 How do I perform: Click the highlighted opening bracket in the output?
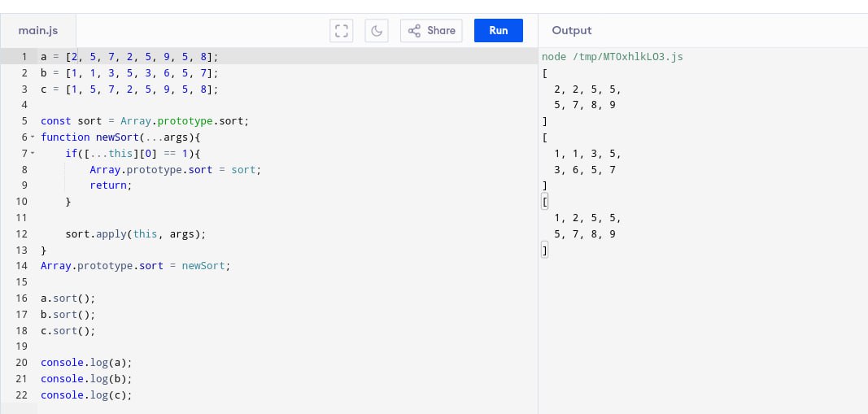click(545, 202)
